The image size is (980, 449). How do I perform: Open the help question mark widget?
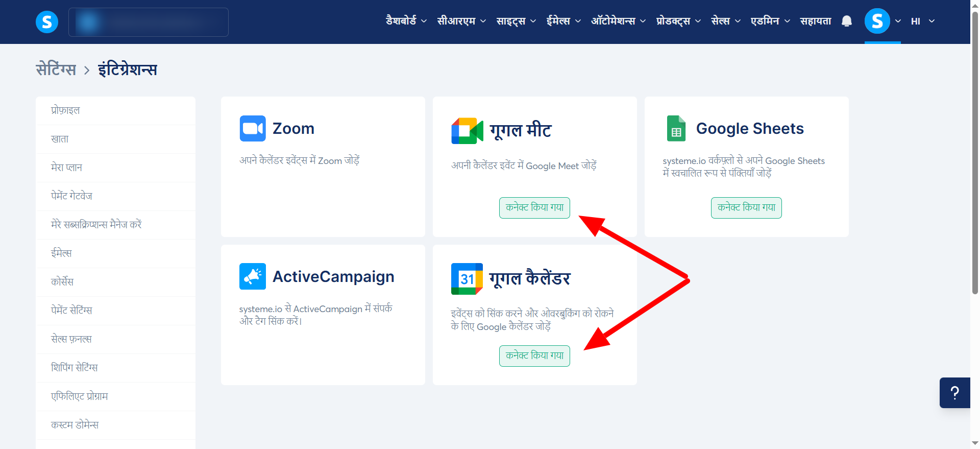pyautogui.click(x=954, y=393)
